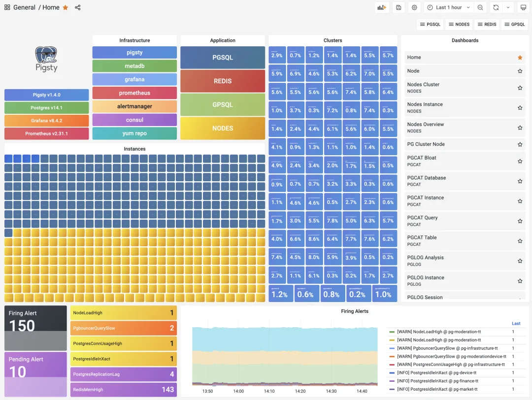The width and height of the screenshot is (532, 400).
Task: Save the dashboard
Action: (399, 7)
